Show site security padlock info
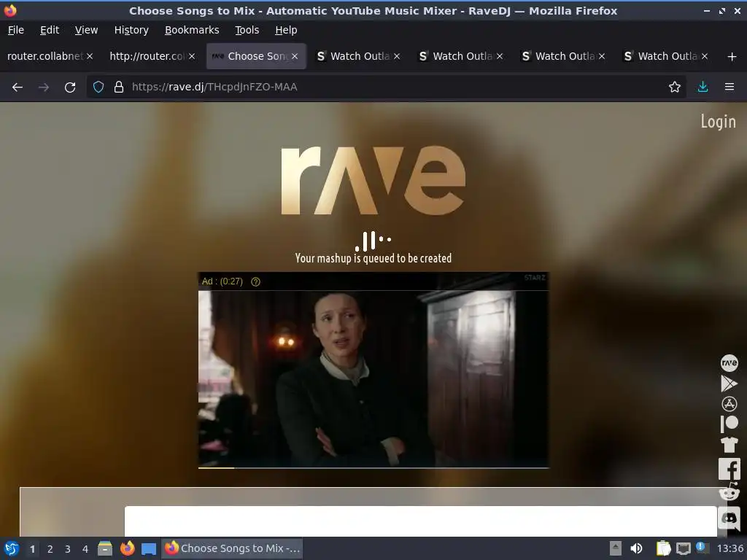This screenshot has width=747, height=560. pyautogui.click(x=119, y=87)
